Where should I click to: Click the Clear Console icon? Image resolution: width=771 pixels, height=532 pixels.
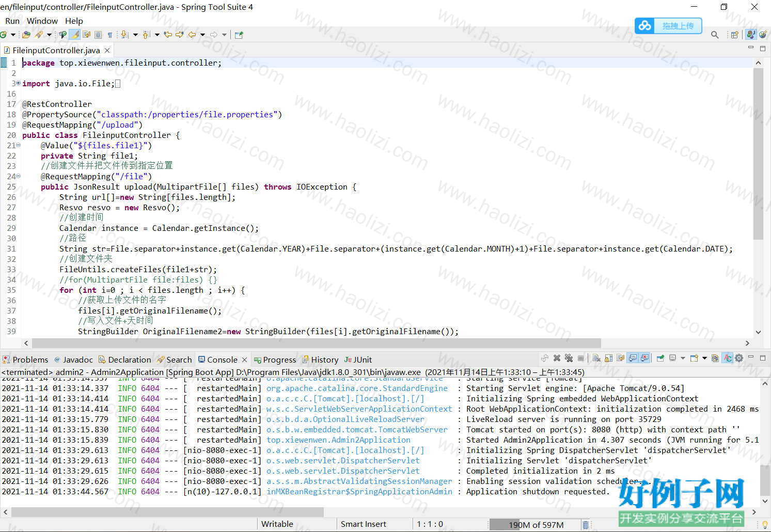tap(596, 358)
